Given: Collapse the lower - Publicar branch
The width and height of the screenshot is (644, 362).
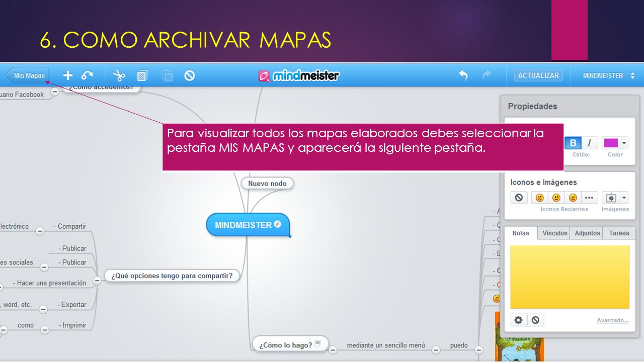Looking at the screenshot, I should [44, 267].
